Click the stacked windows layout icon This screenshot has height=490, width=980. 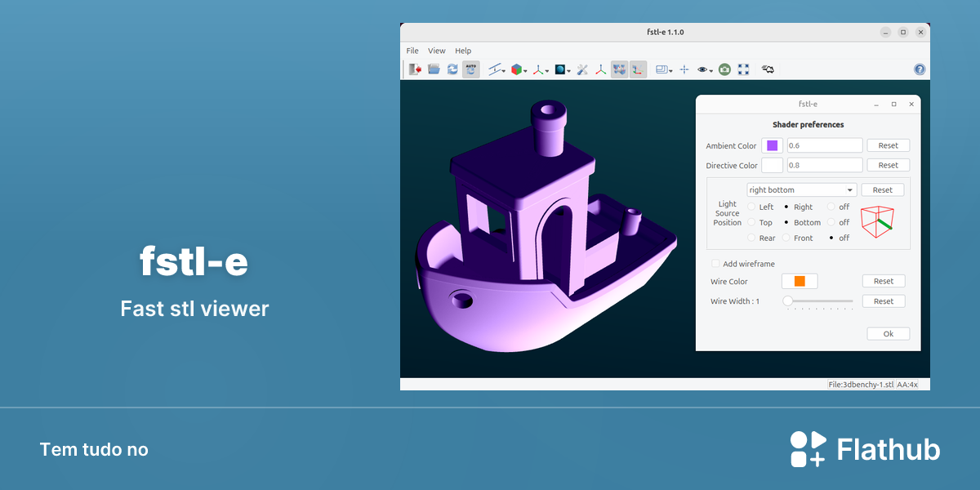point(661,69)
